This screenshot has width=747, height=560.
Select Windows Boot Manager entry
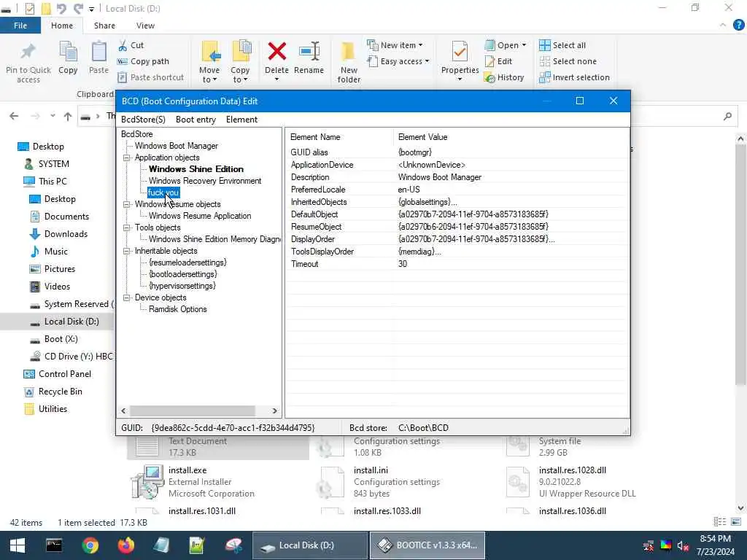coord(177,146)
